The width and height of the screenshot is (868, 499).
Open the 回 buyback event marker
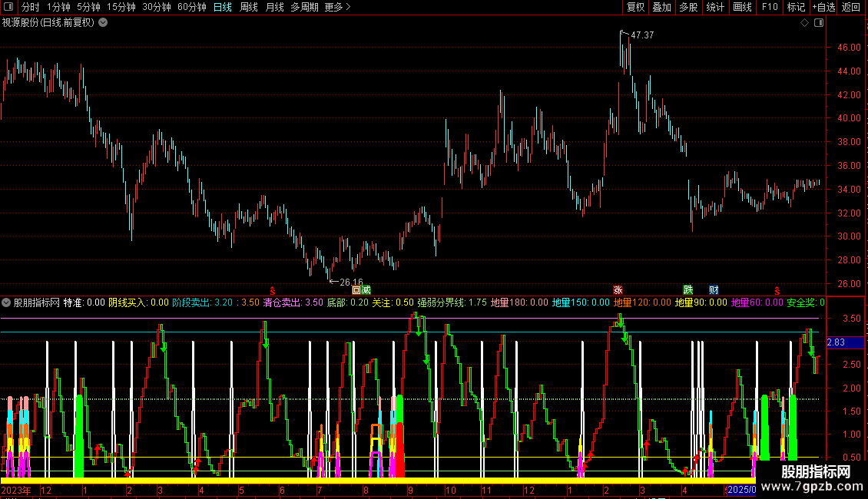[356, 290]
